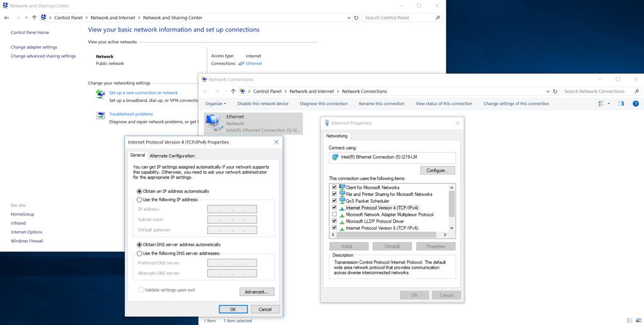Click Disable this network device
644x325 pixels.
point(263,104)
